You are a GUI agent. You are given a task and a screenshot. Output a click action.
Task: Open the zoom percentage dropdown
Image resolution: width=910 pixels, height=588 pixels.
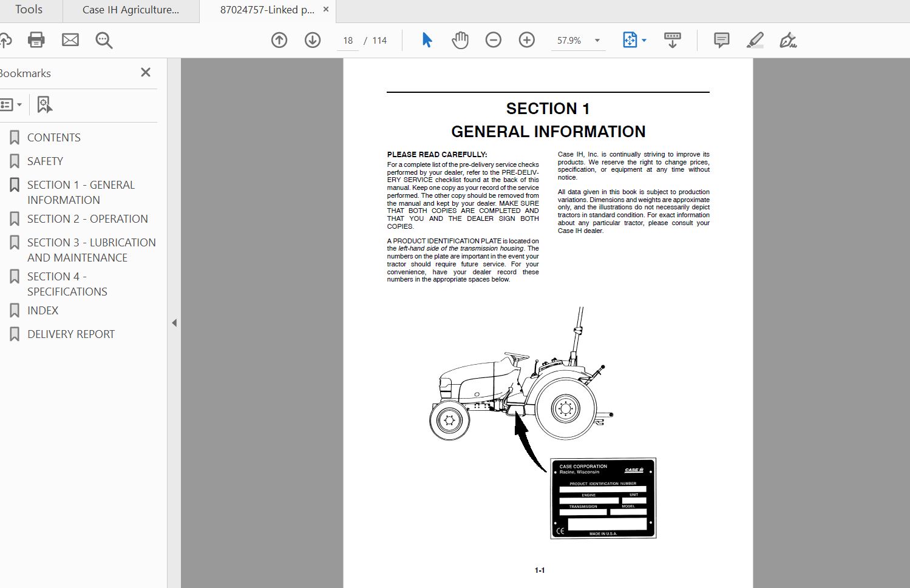pos(597,40)
